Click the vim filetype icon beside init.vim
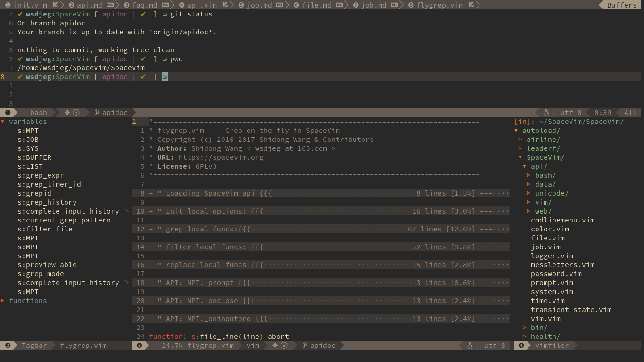This screenshot has height=362, width=644. (x=55, y=5)
